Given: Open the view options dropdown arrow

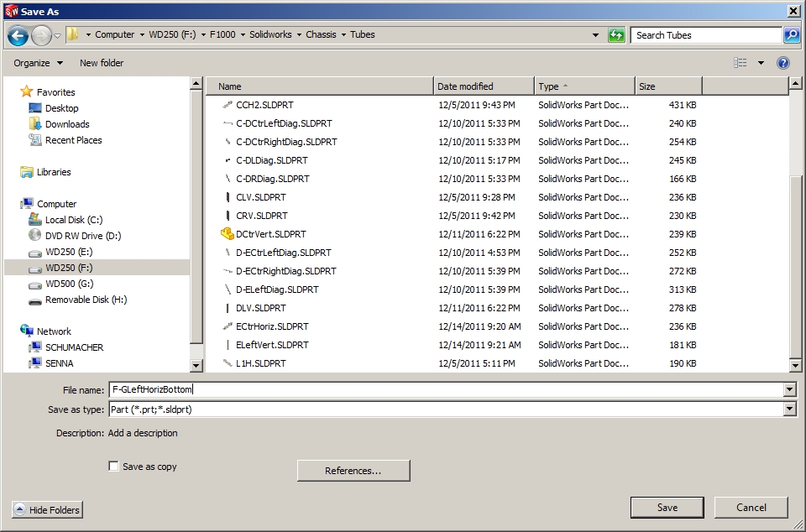Looking at the screenshot, I should coord(761,63).
